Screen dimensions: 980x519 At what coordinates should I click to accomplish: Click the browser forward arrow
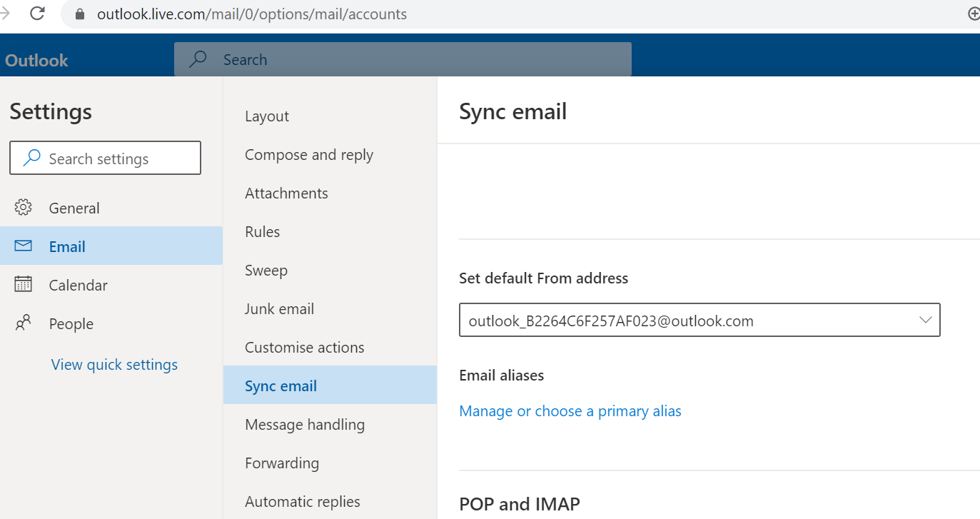click(x=4, y=14)
